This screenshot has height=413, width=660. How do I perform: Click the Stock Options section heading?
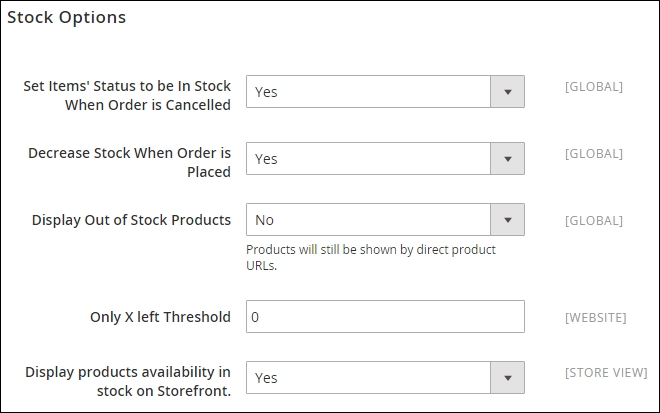point(67,18)
